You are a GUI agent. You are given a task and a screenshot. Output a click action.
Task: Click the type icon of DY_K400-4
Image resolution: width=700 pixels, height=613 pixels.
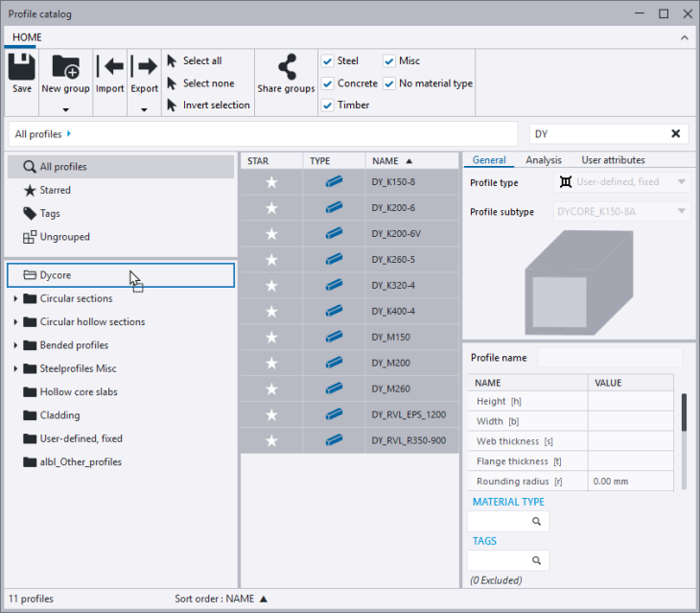click(334, 311)
